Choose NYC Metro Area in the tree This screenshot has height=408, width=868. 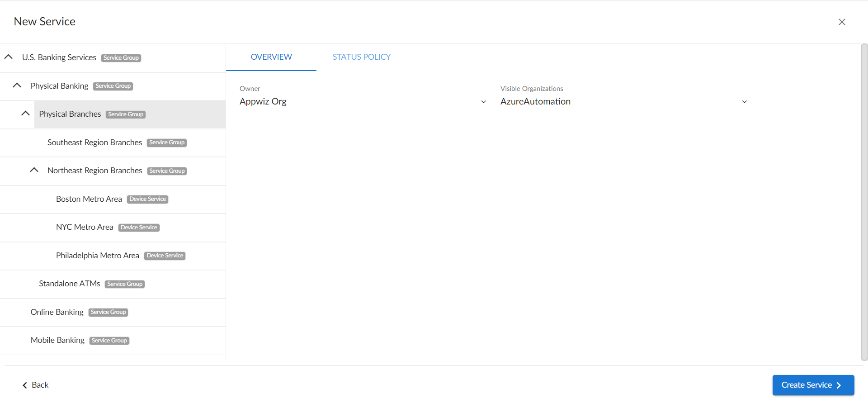tap(85, 227)
